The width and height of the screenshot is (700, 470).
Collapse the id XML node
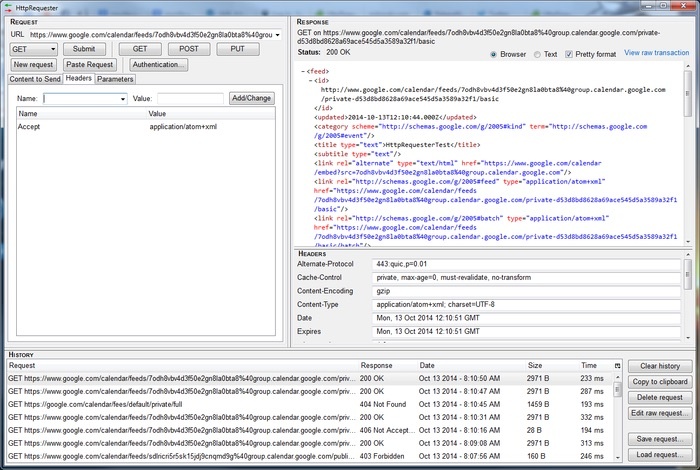[311, 81]
